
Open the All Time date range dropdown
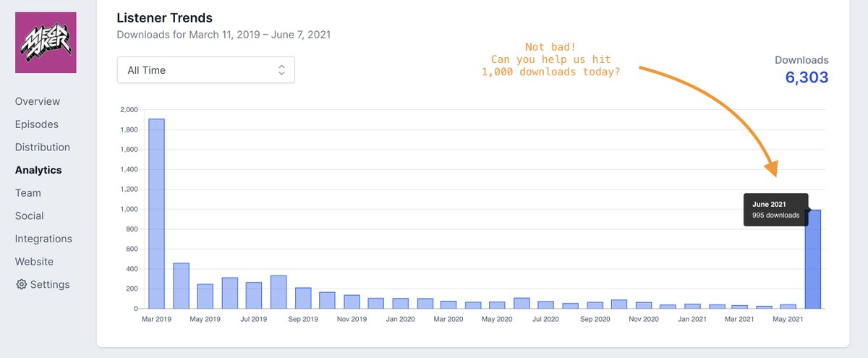[x=205, y=70]
